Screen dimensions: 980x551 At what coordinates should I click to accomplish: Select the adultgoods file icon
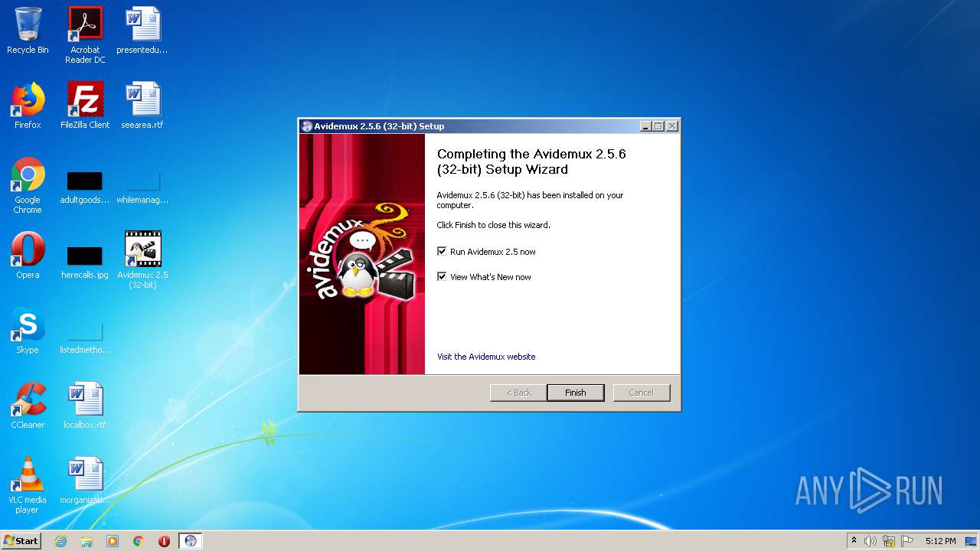[85, 188]
